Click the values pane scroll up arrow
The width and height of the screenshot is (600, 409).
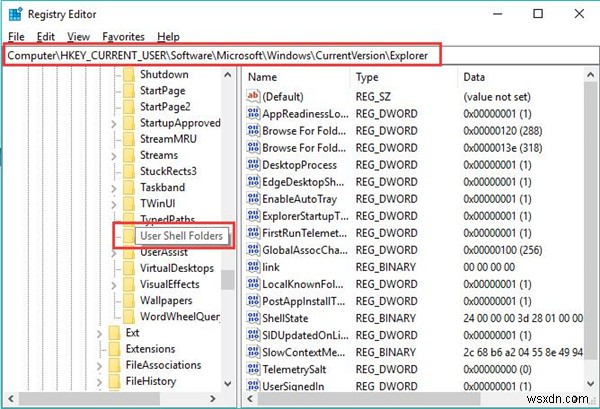pos(590,75)
